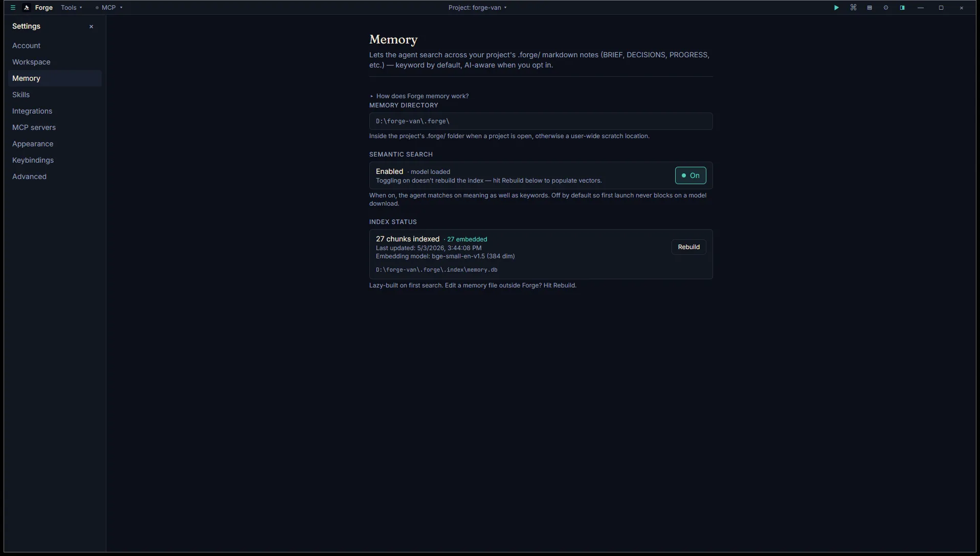Toggle the side panel layout icon
The width and height of the screenshot is (980, 556).
click(902, 8)
